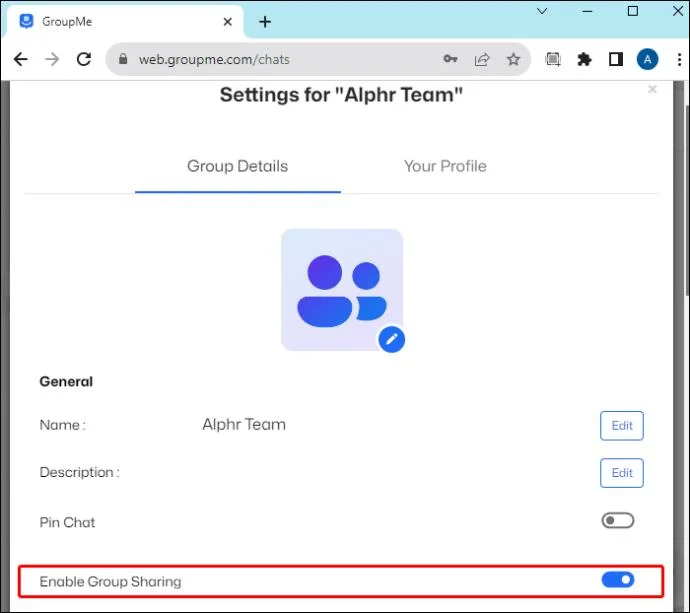Turn off Enable Group Sharing switch
The image size is (690, 613).
coord(618,580)
